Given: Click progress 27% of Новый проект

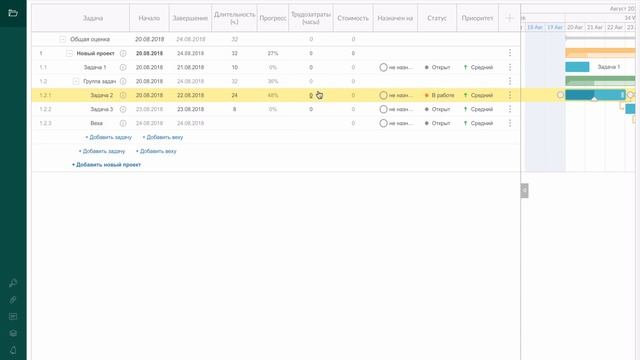Looking at the screenshot, I should coord(273,53).
